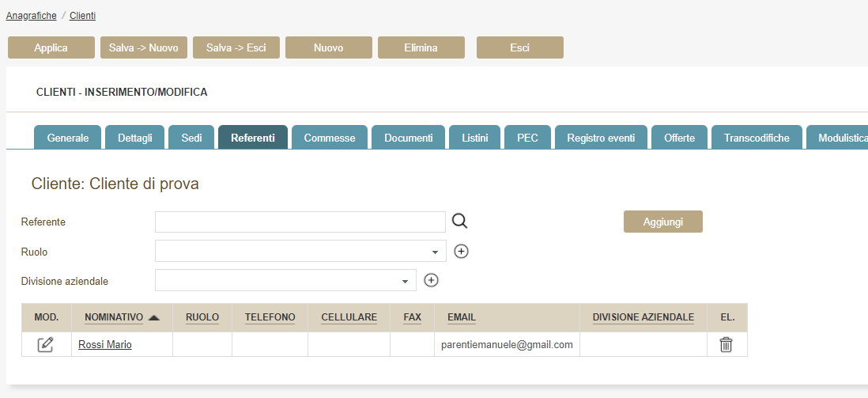Go to the PEC tab
This screenshot has width=868, height=398.
pyautogui.click(x=527, y=138)
